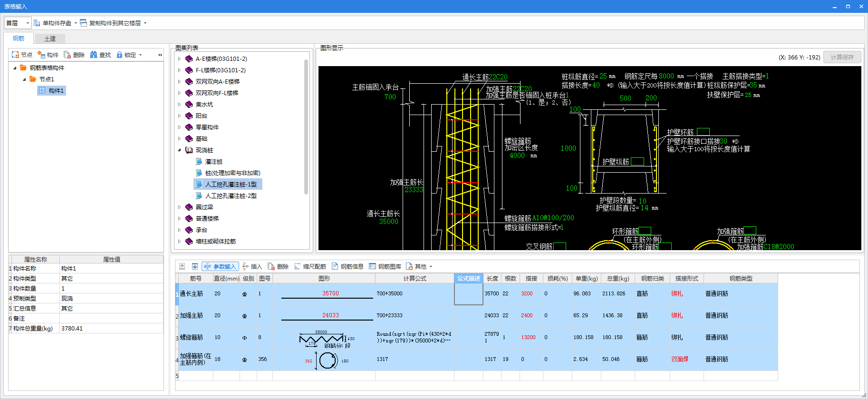
Task: Click the 钢筋信息 icon
Action: [335, 266]
